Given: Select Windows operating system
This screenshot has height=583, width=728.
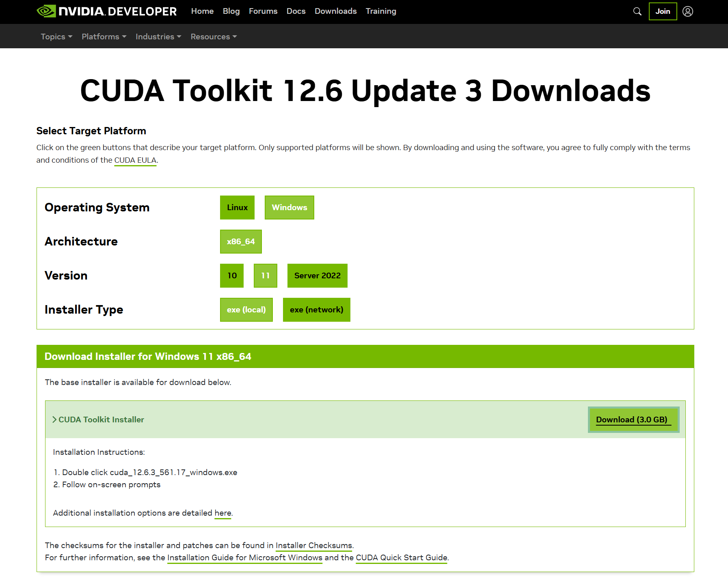Looking at the screenshot, I should pos(289,207).
